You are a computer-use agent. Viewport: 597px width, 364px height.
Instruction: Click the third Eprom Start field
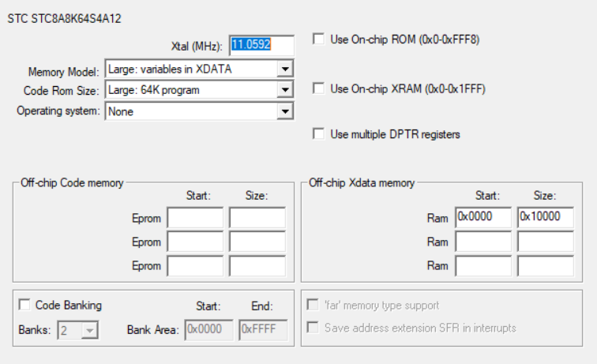tap(195, 266)
